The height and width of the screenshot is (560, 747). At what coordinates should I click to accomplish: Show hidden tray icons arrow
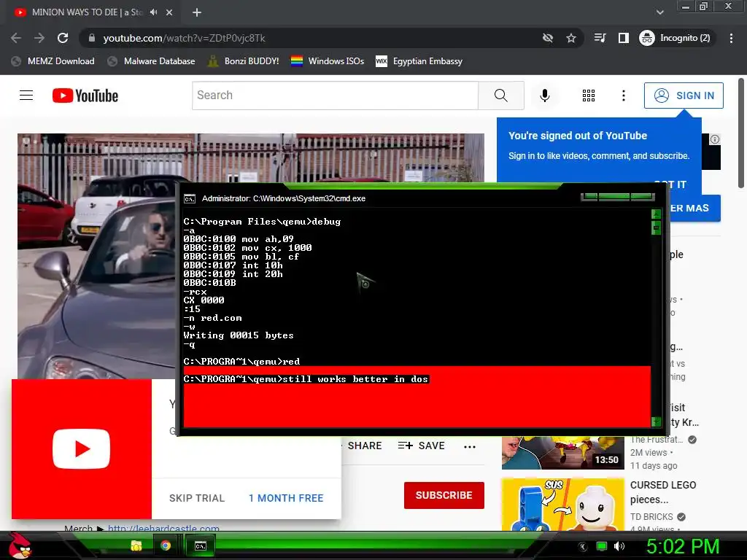(582, 546)
